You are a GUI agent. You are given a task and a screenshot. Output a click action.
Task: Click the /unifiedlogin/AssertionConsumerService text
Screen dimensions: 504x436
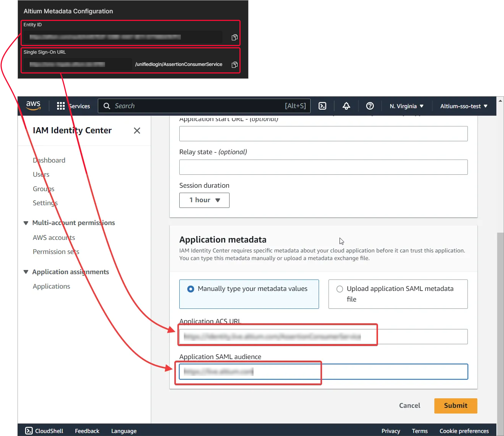pyautogui.click(x=179, y=64)
